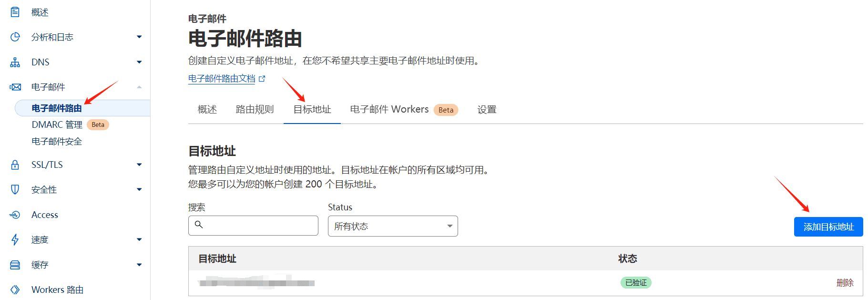Switch to the 路由规则 tab
The height and width of the screenshot is (300, 868).
(255, 109)
